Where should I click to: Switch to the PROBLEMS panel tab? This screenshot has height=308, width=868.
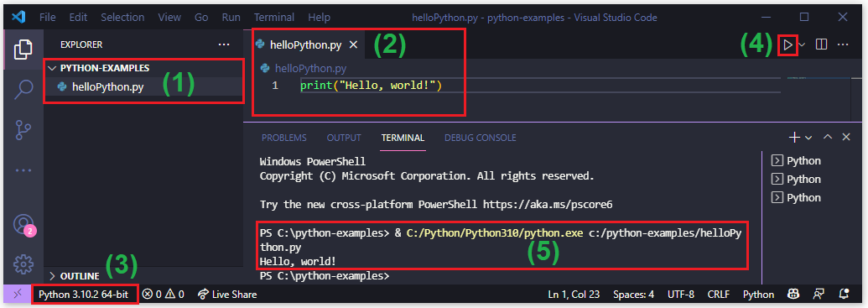click(284, 138)
